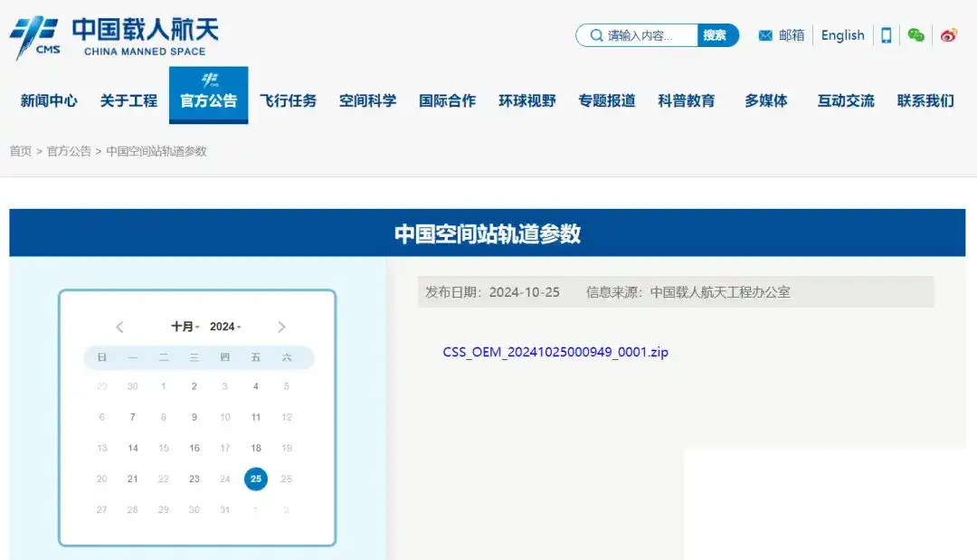Open the 科普教育 menu

687,101
